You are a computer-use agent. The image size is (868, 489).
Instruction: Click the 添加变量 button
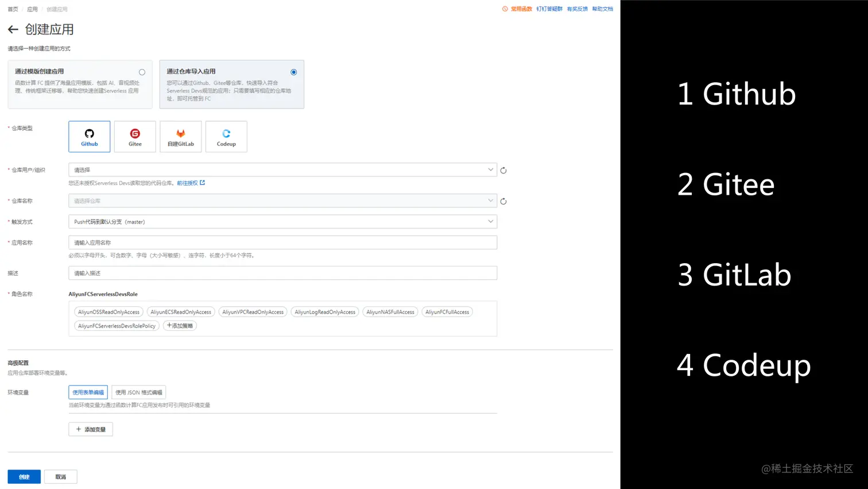[x=91, y=429]
